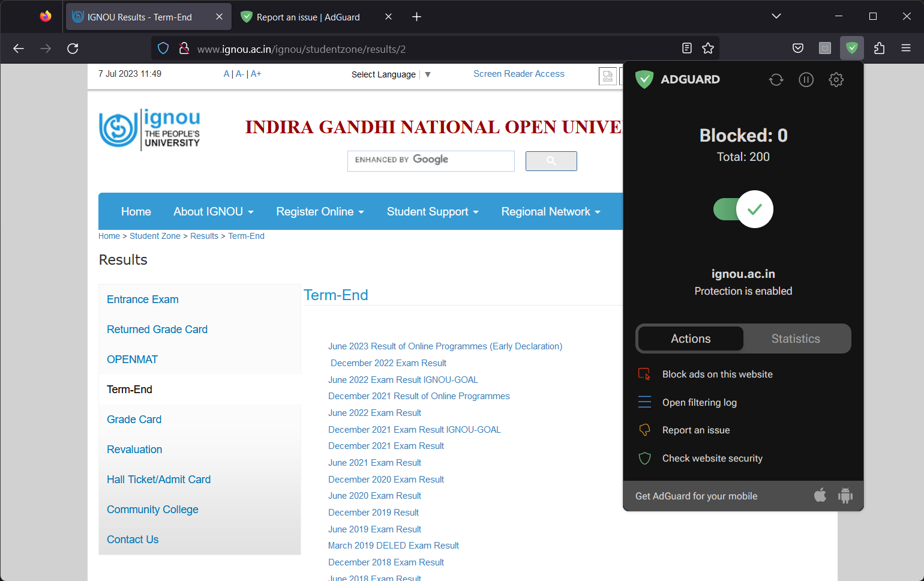
Task: Click the IGNOU search magnifier button
Action: click(551, 161)
